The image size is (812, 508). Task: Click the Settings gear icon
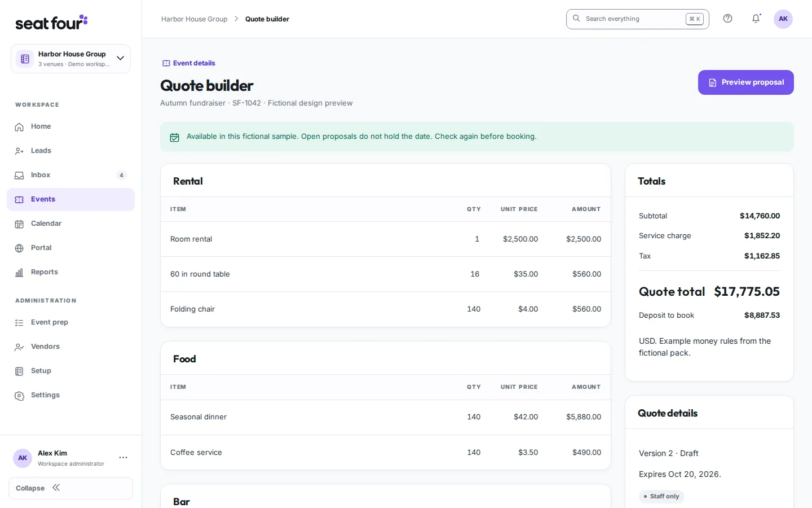pos(19,396)
